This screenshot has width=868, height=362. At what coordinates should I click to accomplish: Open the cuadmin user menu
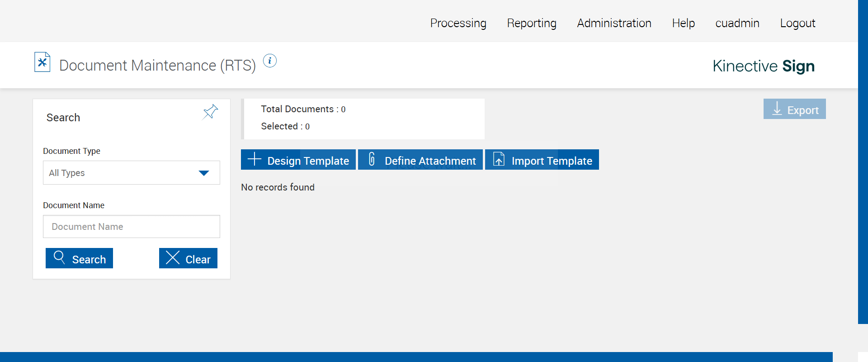[737, 23]
